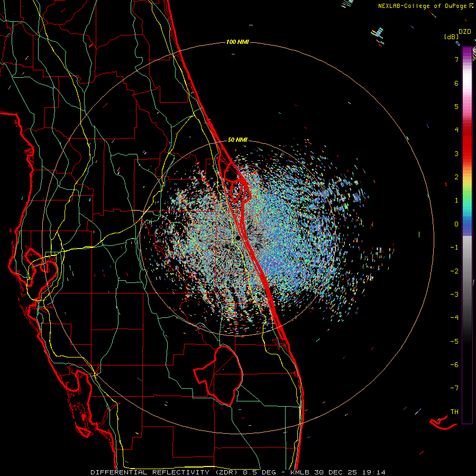The width and height of the screenshot is (476, 476).
Task: Click the -6 value on the scale
Action: (x=454, y=365)
